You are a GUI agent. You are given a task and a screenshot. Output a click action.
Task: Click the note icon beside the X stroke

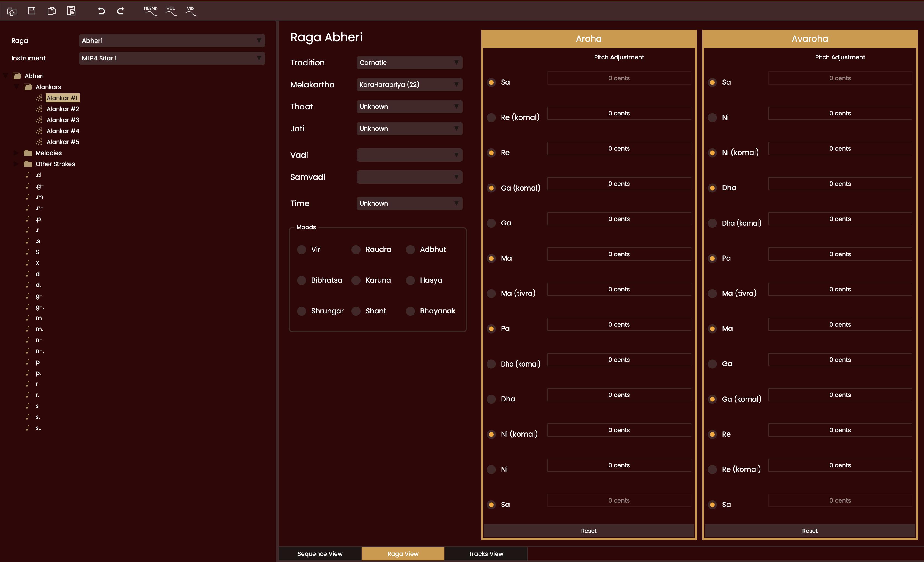pos(28,263)
